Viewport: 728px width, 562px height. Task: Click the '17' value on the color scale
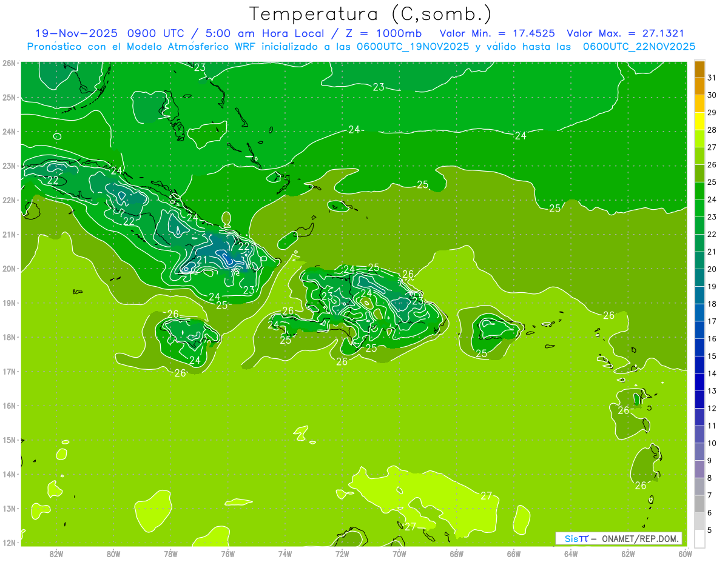coord(712,321)
